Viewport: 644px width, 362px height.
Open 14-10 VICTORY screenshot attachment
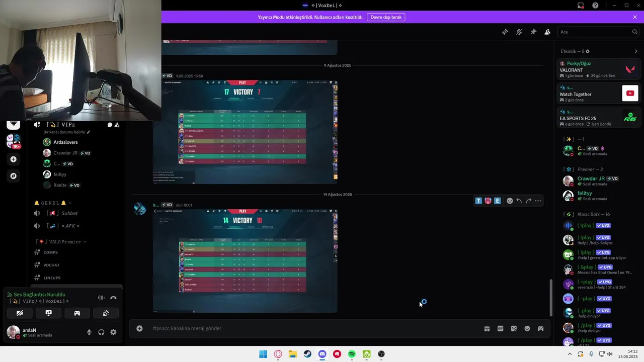coord(245,260)
